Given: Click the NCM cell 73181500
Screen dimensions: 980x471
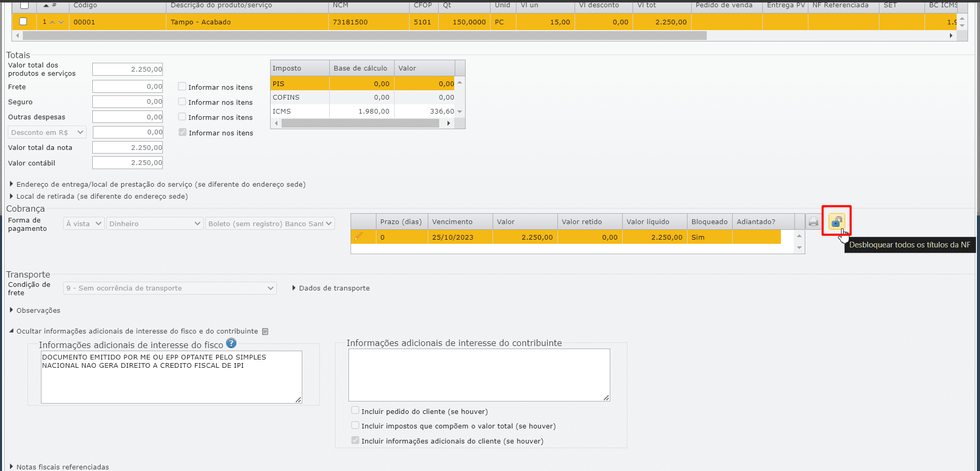Looking at the screenshot, I should [369, 22].
